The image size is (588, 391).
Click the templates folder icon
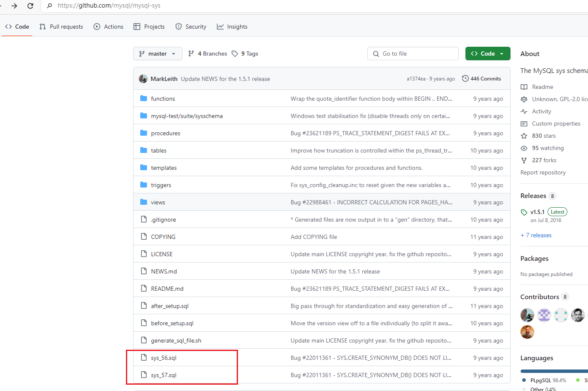pyautogui.click(x=144, y=168)
